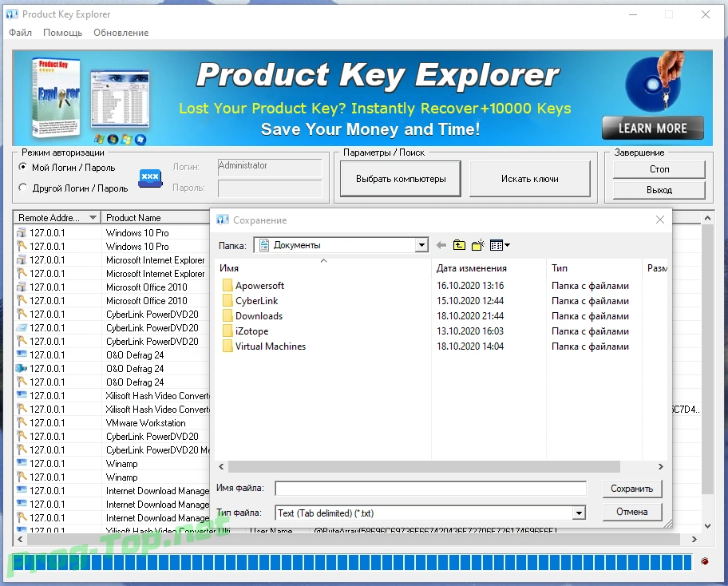Click the right arrow of the dialog's scrollbar
The image size is (728, 586).
(661, 466)
